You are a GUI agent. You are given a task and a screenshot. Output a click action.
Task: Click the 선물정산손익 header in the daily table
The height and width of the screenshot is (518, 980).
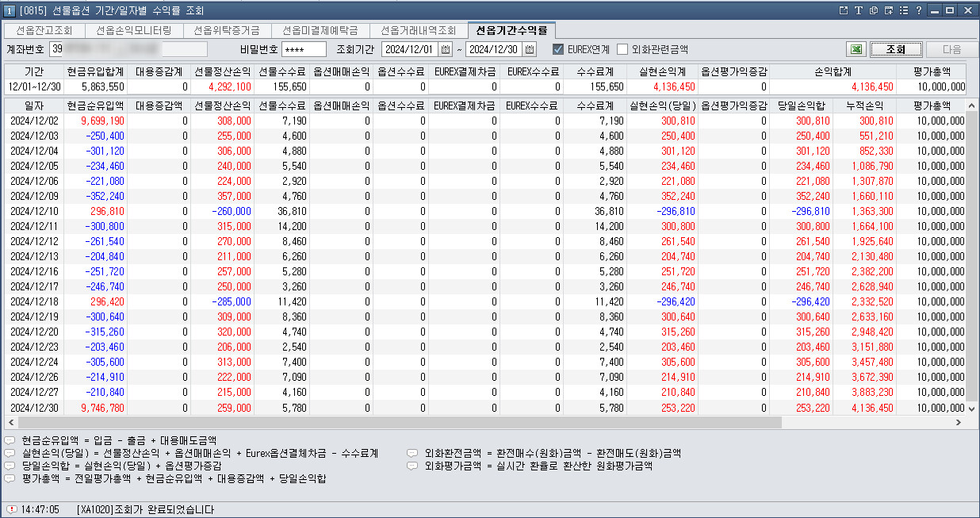pyautogui.click(x=222, y=105)
